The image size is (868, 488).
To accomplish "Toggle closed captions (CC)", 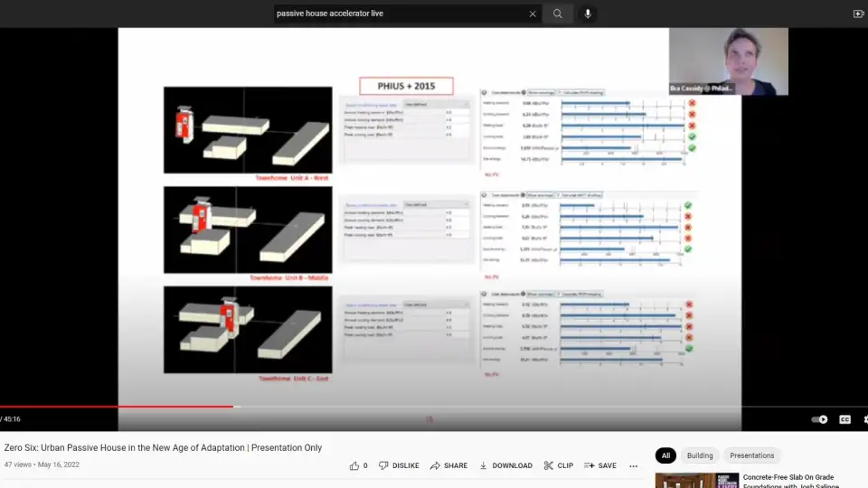I will pyautogui.click(x=844, y=419).
